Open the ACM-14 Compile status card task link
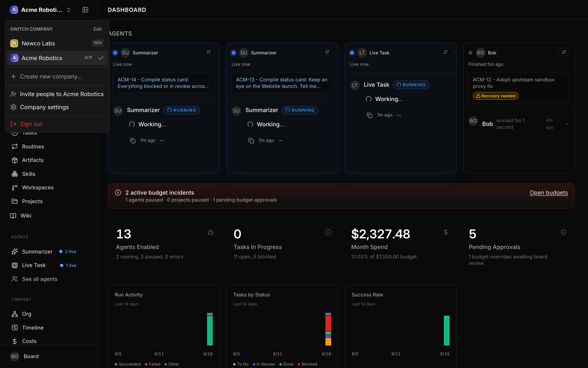Image resolution: width=588 pixels, height=368 pixels. (x=163, y=83)
